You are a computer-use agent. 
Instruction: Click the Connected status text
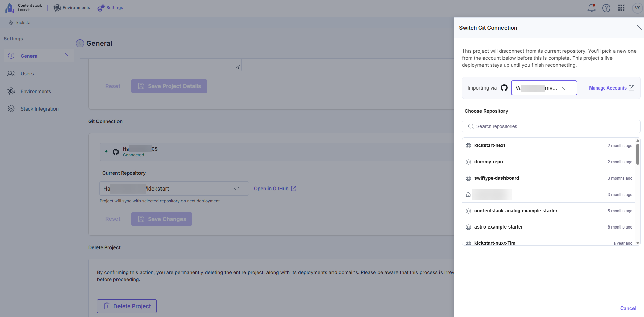133,155
